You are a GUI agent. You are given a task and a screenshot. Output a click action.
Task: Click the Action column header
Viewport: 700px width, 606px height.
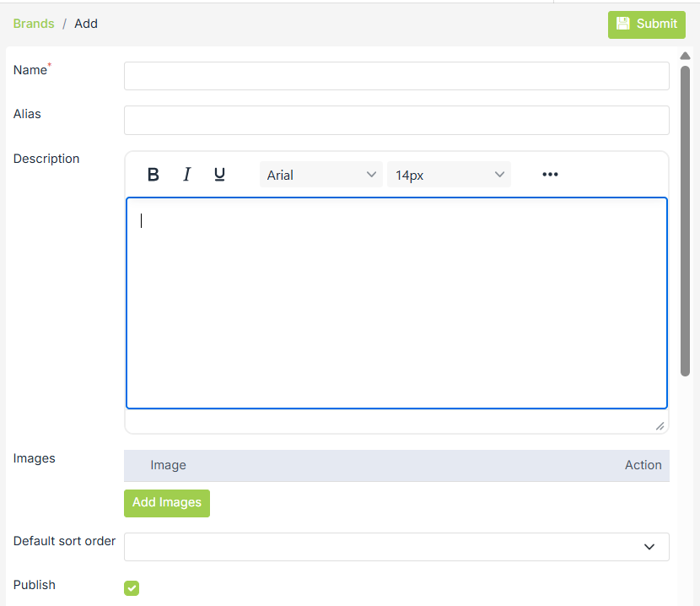pyautogui.click(x=643, y=465)
